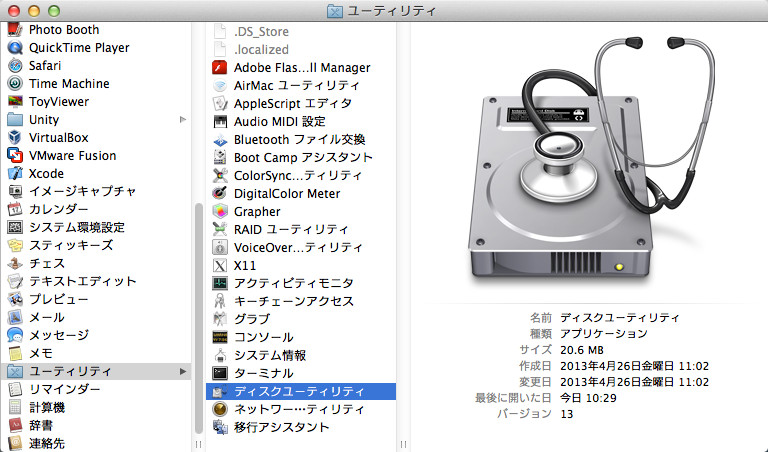
Task: Select テキストエディット in applications list
Action: (x=96, y=281)
